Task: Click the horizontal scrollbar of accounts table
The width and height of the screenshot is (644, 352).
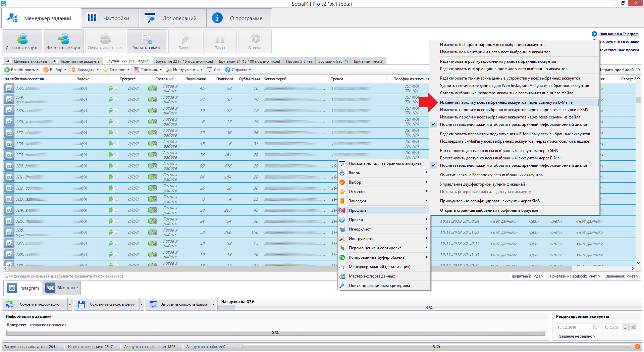Action: tap(290, 268)
